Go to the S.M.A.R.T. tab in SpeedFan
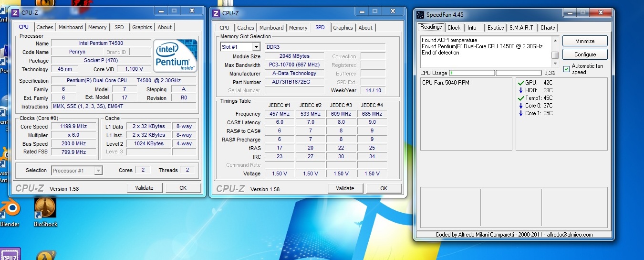The image size is (644, 260). point(521,28)
